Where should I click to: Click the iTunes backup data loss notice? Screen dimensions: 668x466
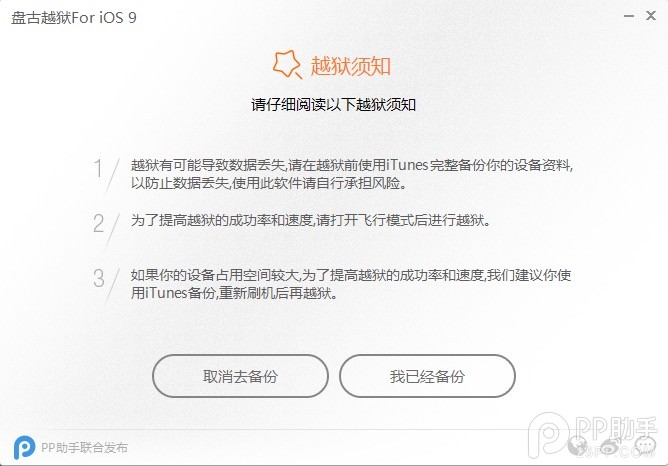click(x=352, y=174)
